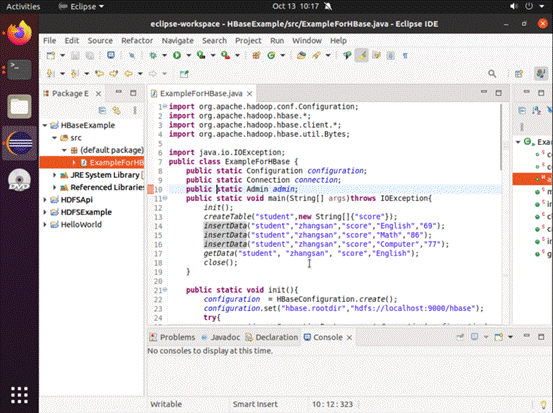Switch to the Javadoc tab
This screenshot has width=553, height=413.
pyautogui.click(x=220, y=337)
